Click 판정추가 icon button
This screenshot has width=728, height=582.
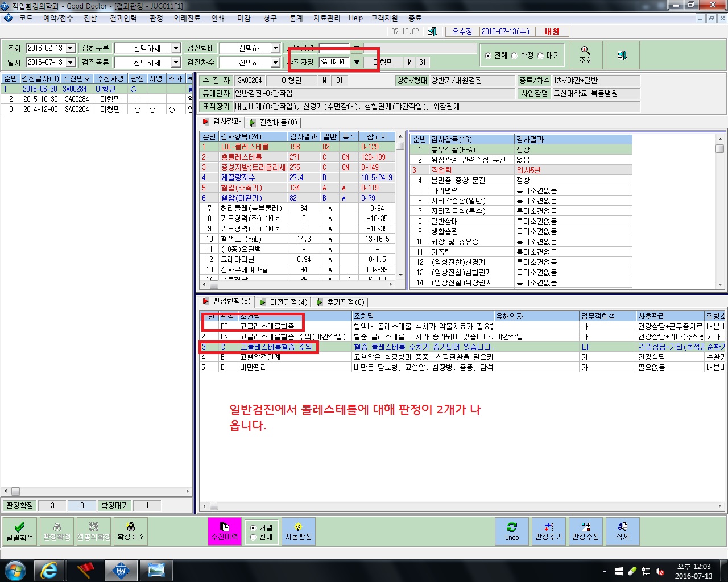click(x=549, y=531)
